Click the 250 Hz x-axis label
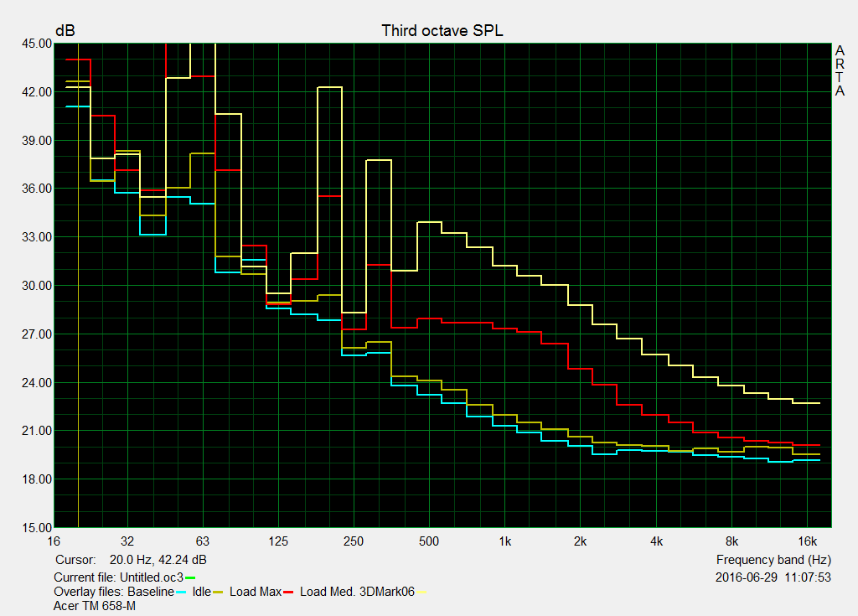This screenshot has height=616, width=858. point(354,541)
